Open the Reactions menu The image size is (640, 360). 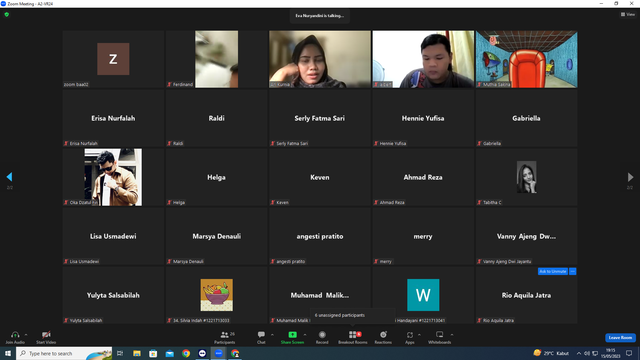coord(383,337)
